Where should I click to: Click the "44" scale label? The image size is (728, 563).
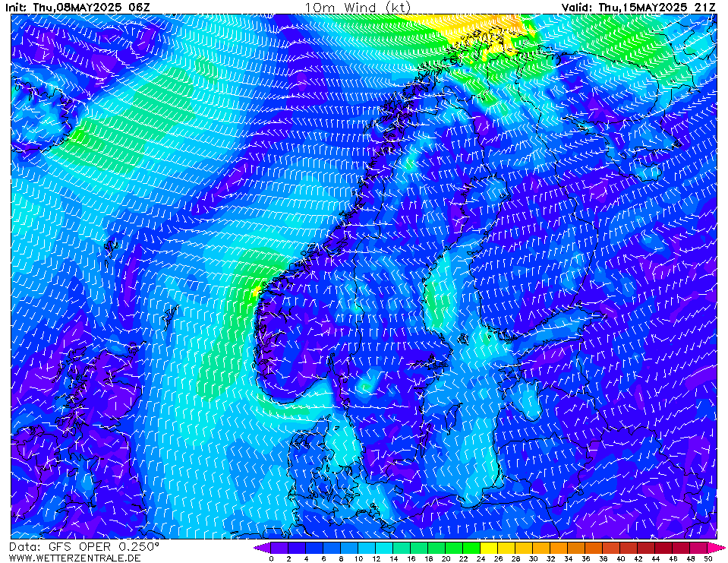656,558
